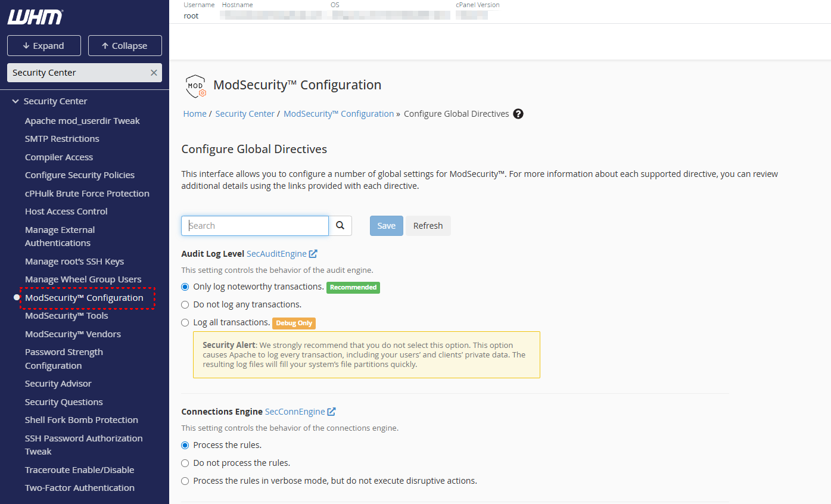
Task: Open Password Strength Configuration
Action: (64, 359)
